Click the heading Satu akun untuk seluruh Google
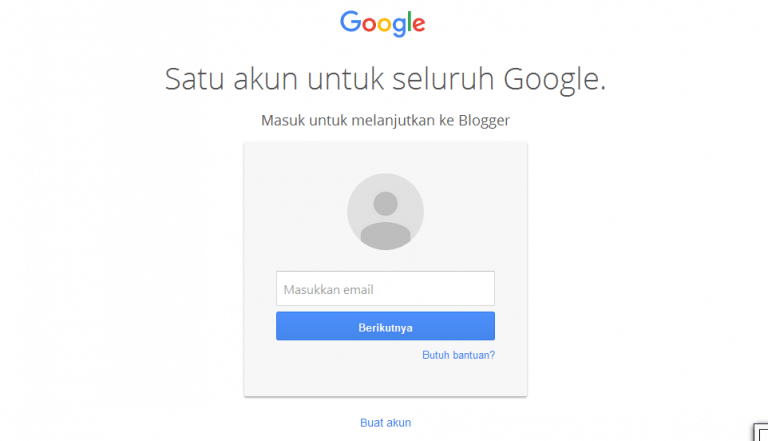768x441 pixels. coord(385,79)
